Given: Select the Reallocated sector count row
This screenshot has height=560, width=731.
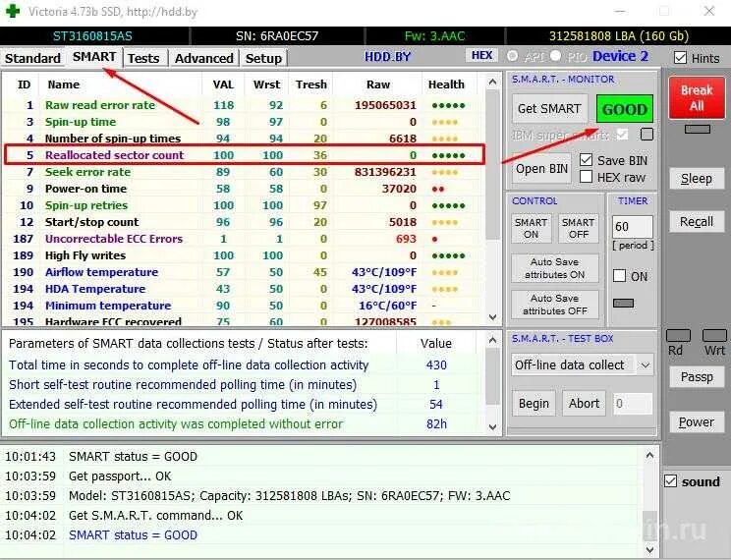Looking at the screenshot, I should pyautogui.click(x=243, y=155).
